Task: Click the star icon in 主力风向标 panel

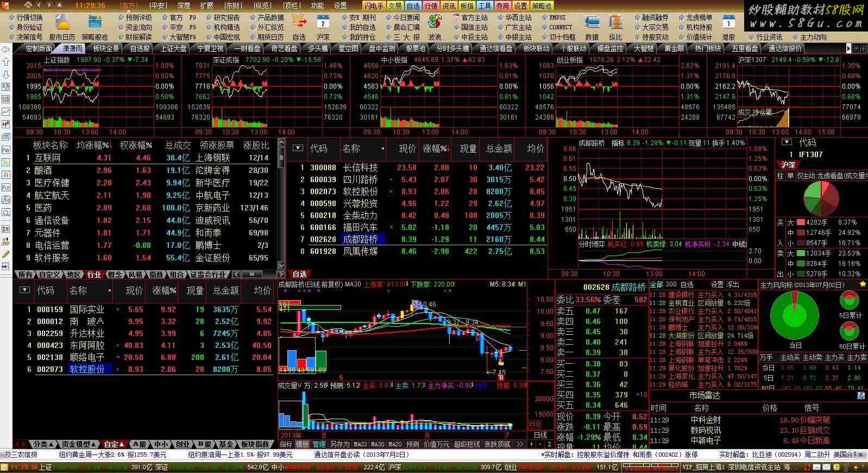Action: [x=863, y=284]
